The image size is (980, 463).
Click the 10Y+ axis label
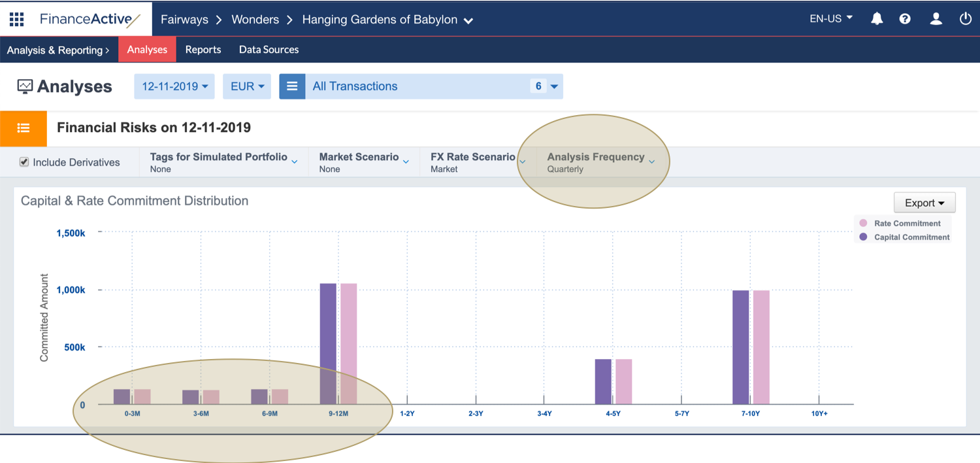819,414
